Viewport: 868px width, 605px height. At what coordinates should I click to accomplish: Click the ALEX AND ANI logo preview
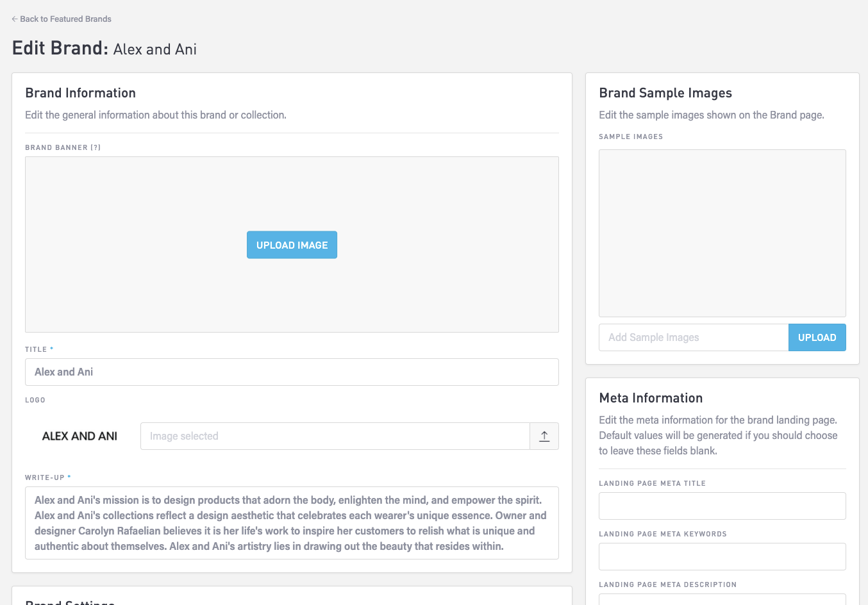tap(79, 436)
